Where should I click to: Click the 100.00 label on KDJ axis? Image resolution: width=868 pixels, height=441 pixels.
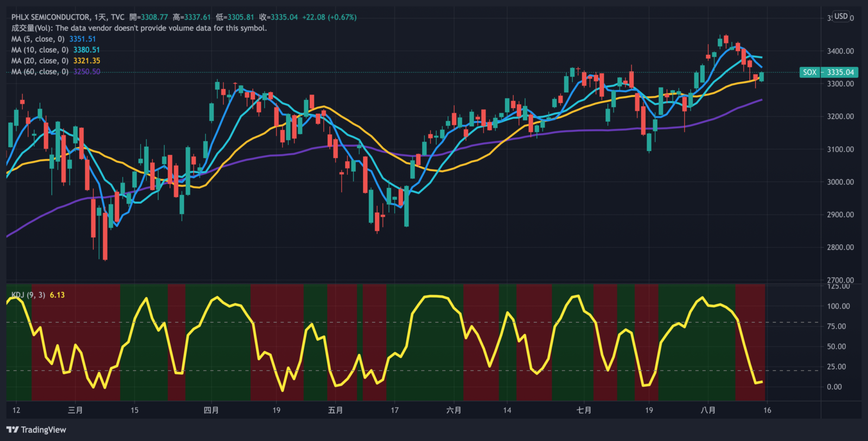(838, 306)
